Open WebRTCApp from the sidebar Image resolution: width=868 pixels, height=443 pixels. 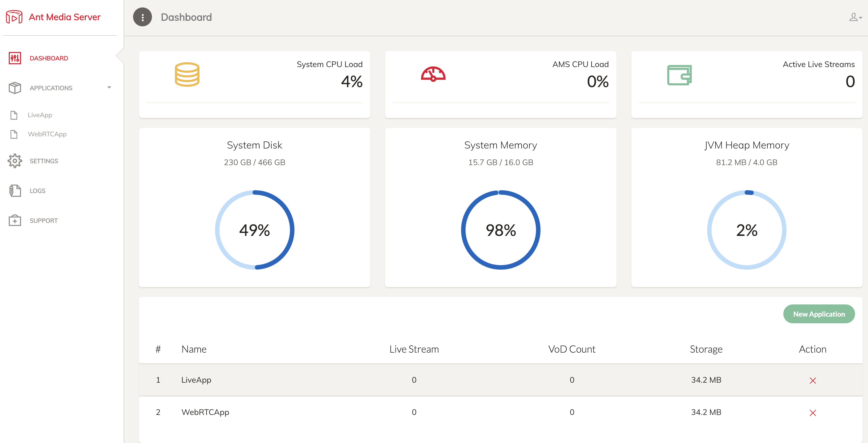(47, 134)
